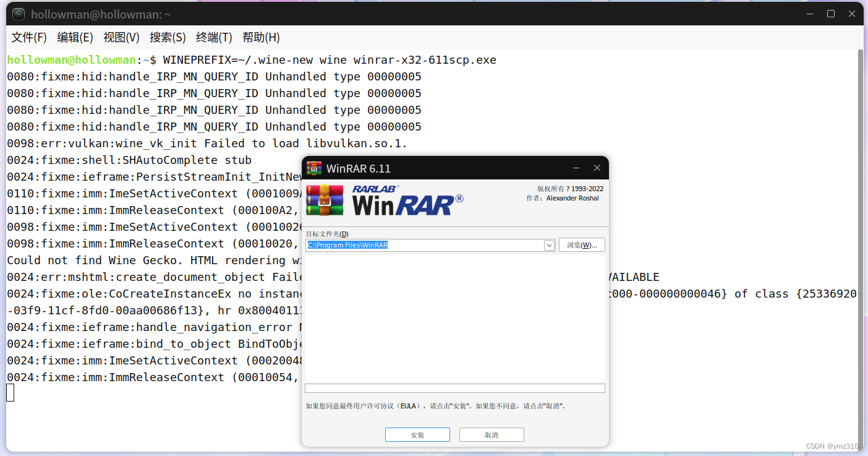Click the WinRAR title bar icon

(314, 168)
